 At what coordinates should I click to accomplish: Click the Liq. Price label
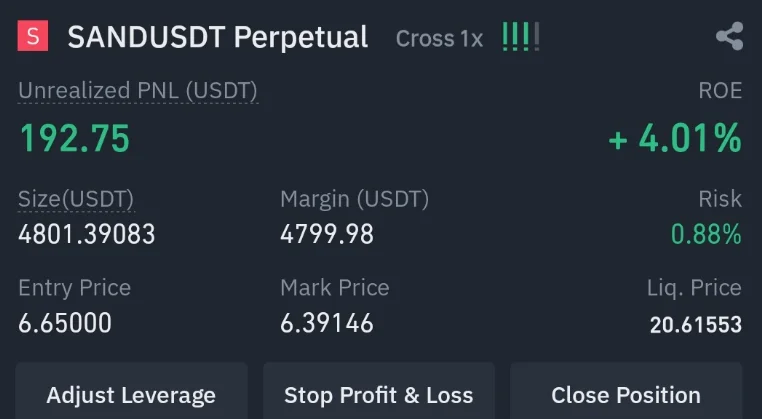(x=694, y=288)
